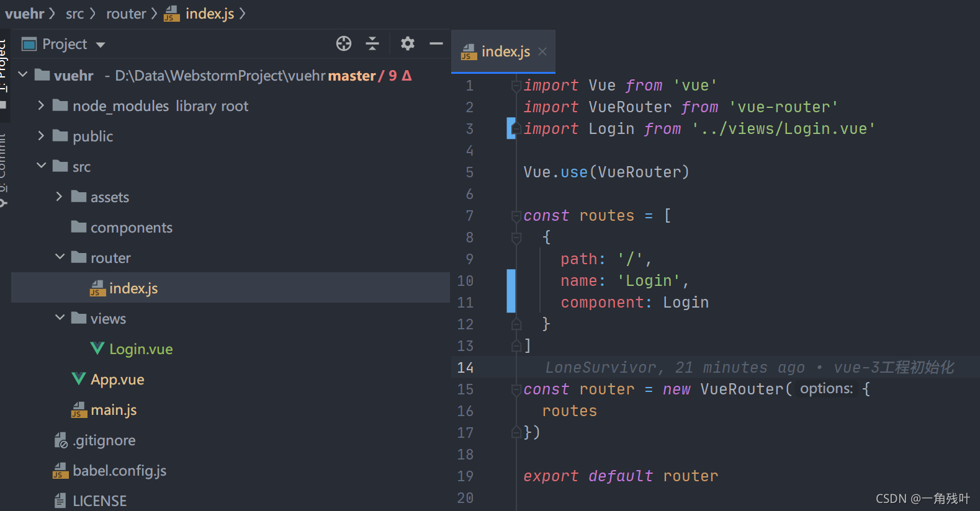Click the change marker beside line 3
The image size is (980, 511).
coord(511,128)
